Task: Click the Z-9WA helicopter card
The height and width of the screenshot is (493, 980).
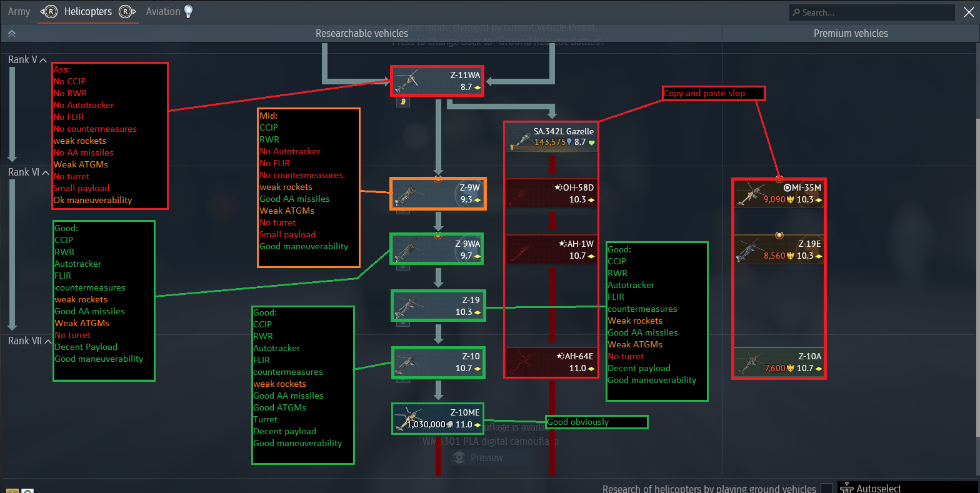Action: [437, 249]
